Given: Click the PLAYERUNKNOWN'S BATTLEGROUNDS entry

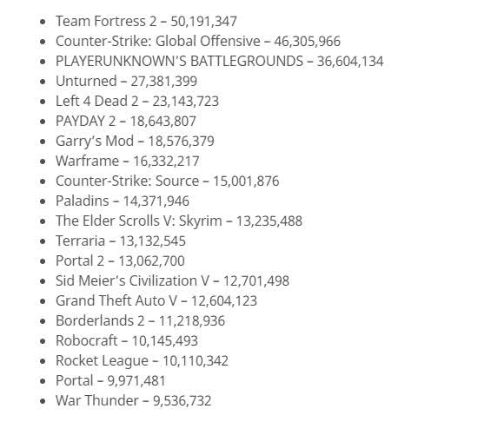Looking at the screenshot, I should 220,62.
